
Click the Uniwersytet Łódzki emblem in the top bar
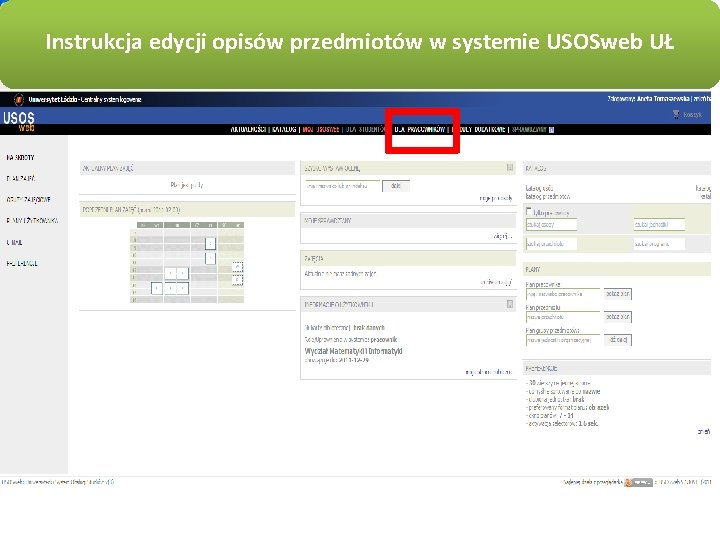(19, 99)
